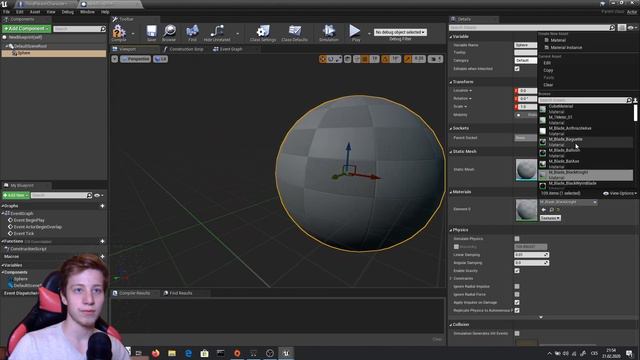
Task: Select Event ActorBeginOverlap in the graph list
Action: 38,227
